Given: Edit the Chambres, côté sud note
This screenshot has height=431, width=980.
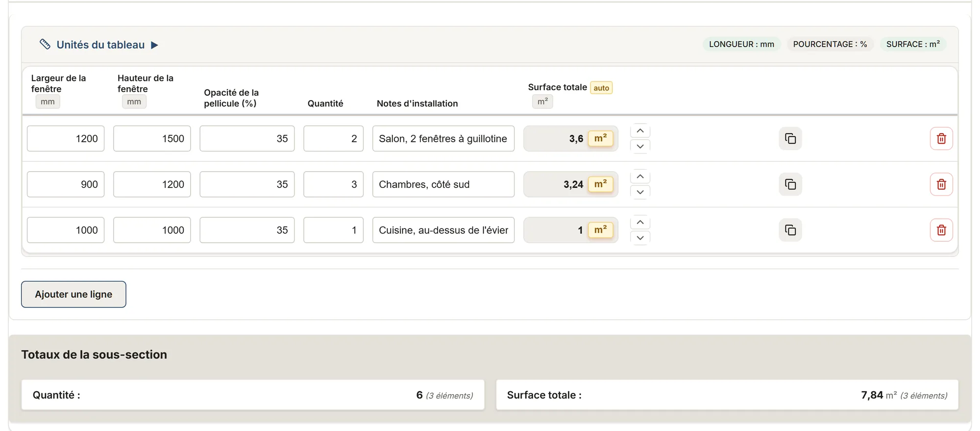Looking at the screenshot, I should (443, 184).
